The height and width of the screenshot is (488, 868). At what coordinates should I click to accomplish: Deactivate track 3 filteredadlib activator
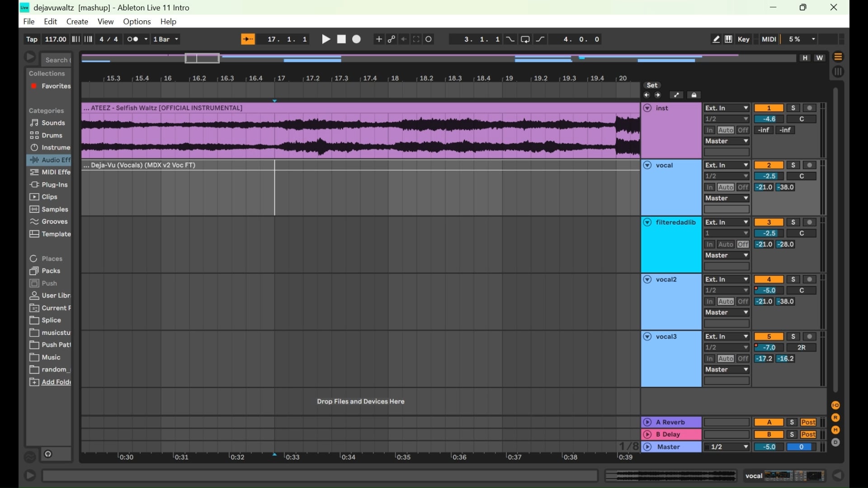769,222
